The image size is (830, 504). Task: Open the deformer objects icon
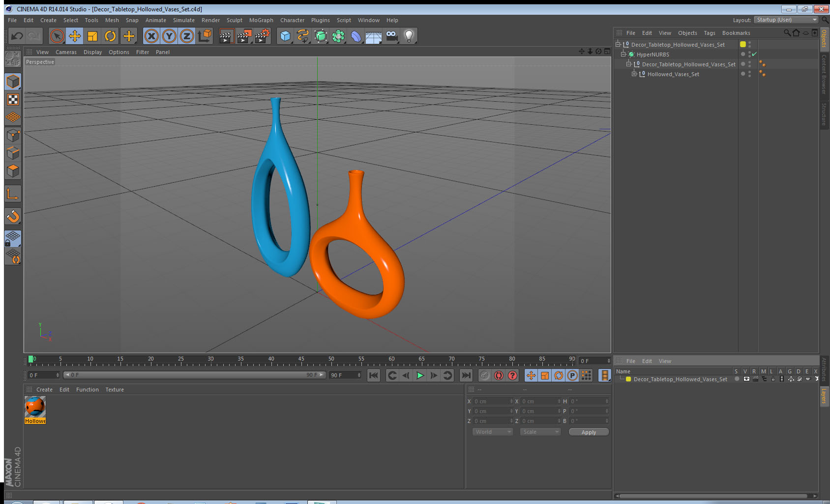click(x=356, y=36)
